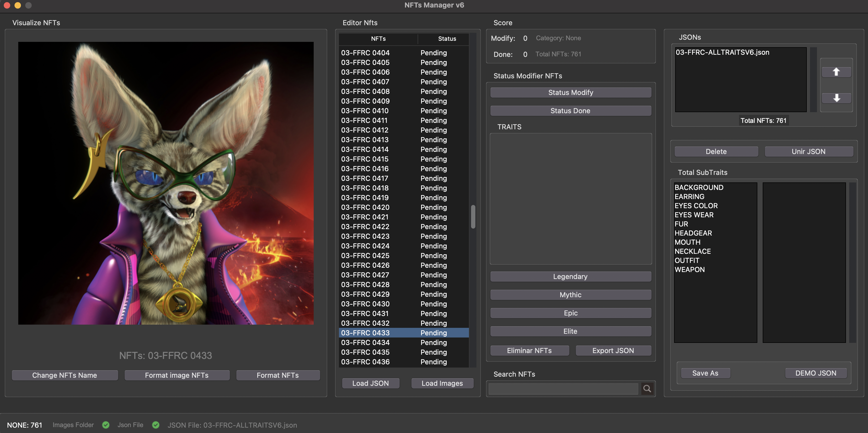The image size is (868, 433).
Task: Select row 03-FFRC 0416
Action: (x=404, y=169)
